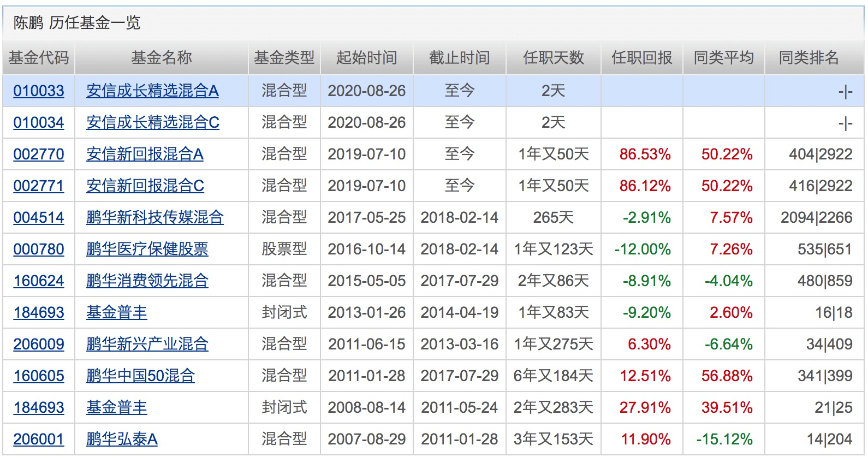Click the 起始时间 column header
The image size is (868, 463).
click(367, 57)
